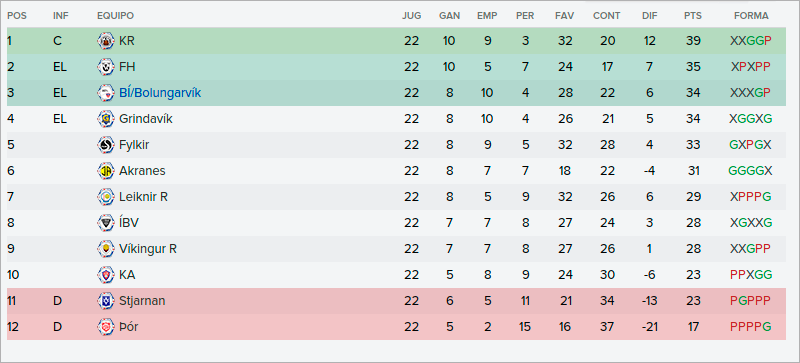Select the Akranes yellow crest icon
Image resolution: width=800 pixels, height=363 pixels.
click(x=106, y=171)
